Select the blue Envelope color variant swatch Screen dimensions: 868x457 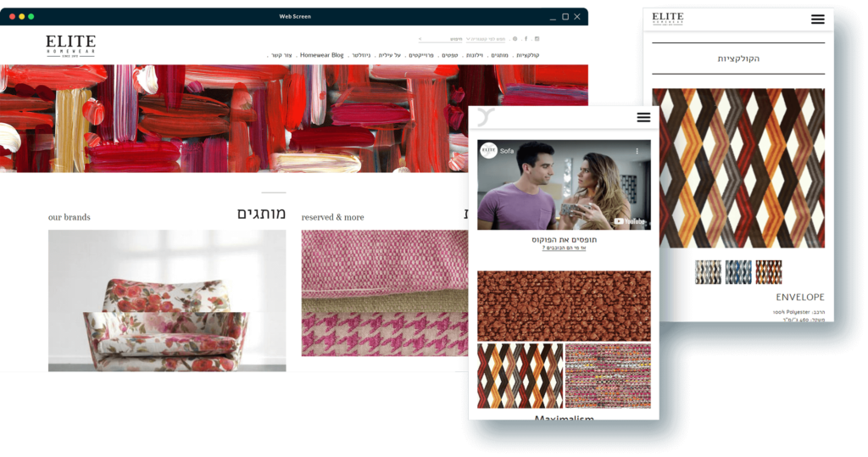[738, 272]
